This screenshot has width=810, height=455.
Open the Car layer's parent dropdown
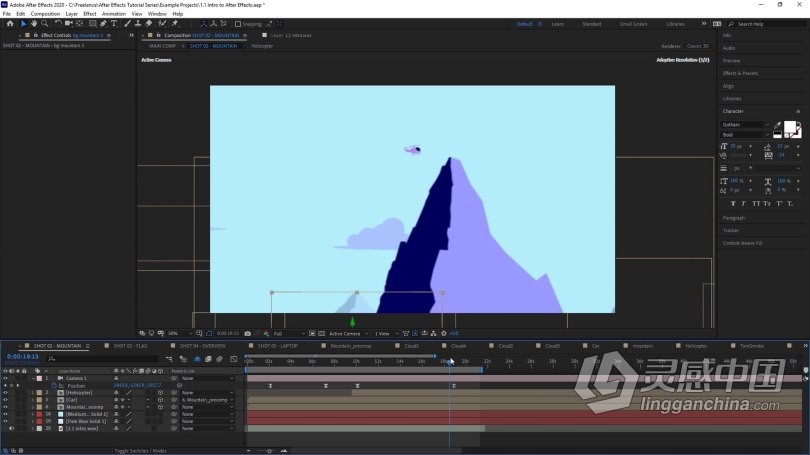pos(207,400)
